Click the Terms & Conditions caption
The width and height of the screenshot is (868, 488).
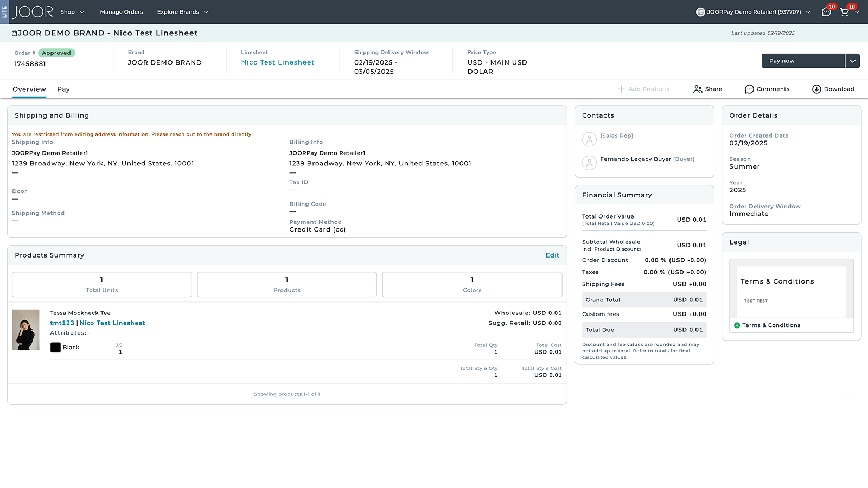(x=771, y=325)
